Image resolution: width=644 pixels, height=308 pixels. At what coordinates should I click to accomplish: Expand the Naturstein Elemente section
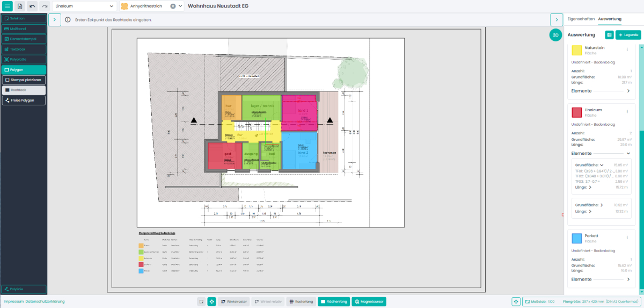pos(628,91)
